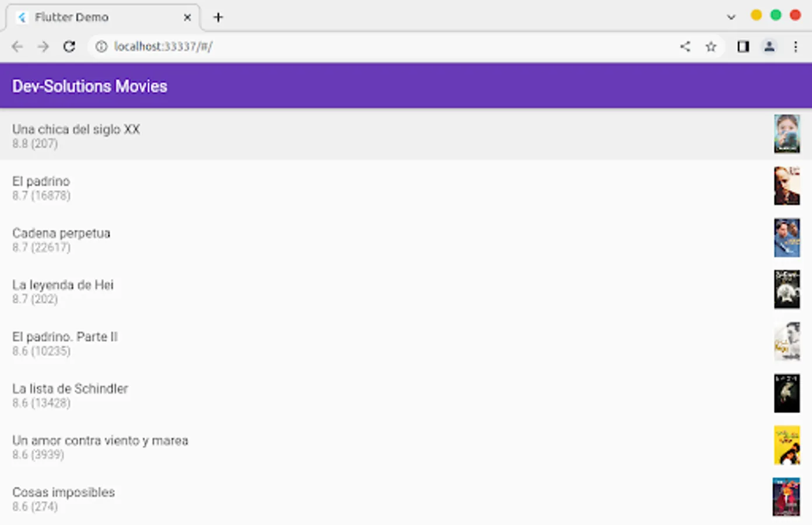This screenshot has width=812, height=525.
Task: Click the share icon in the toolbar
Action: (685, 47)
